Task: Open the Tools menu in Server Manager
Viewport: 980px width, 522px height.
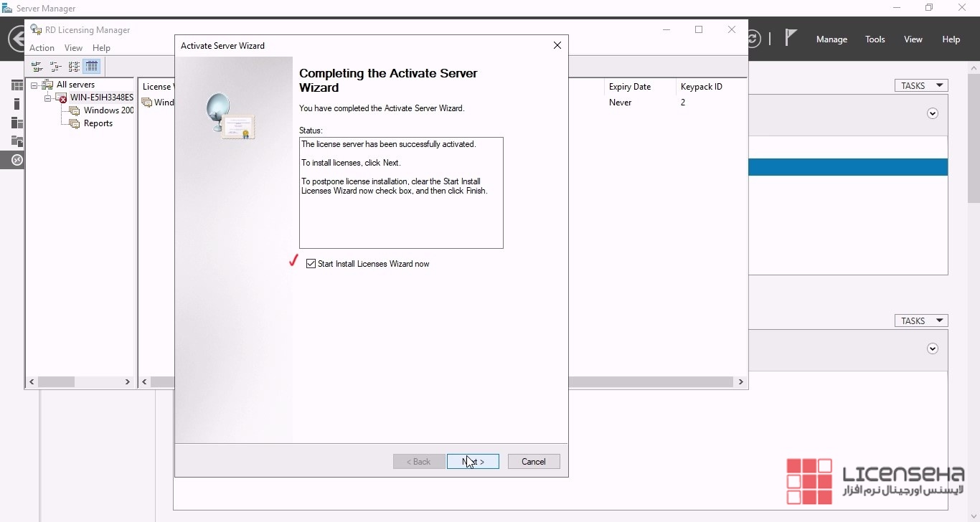Action: point(875,39)
